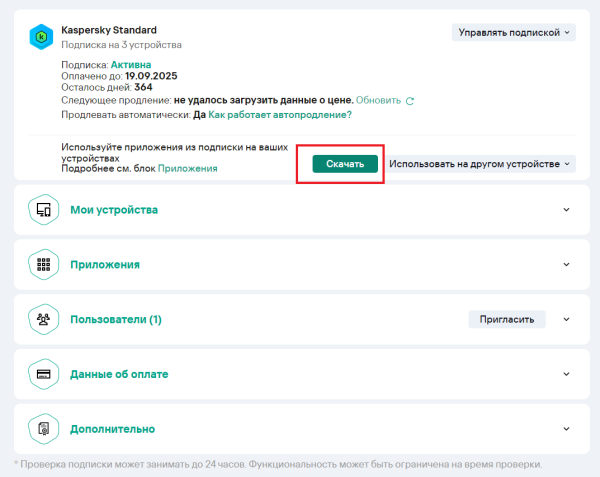Expand the Приложения section chevron
Viewport: 600px width, 477px height.
pyautogui.click(x=566, y=265)
